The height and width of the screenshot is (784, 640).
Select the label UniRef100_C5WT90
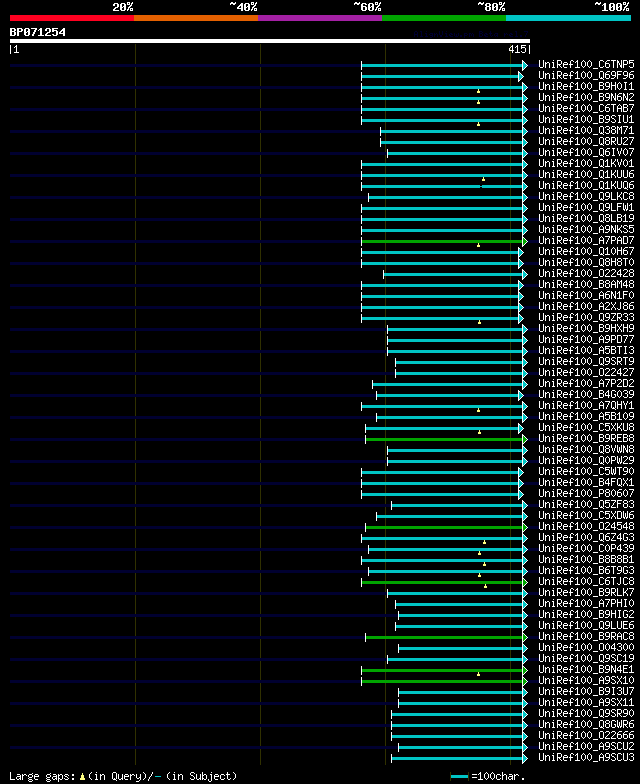[586, 472]
